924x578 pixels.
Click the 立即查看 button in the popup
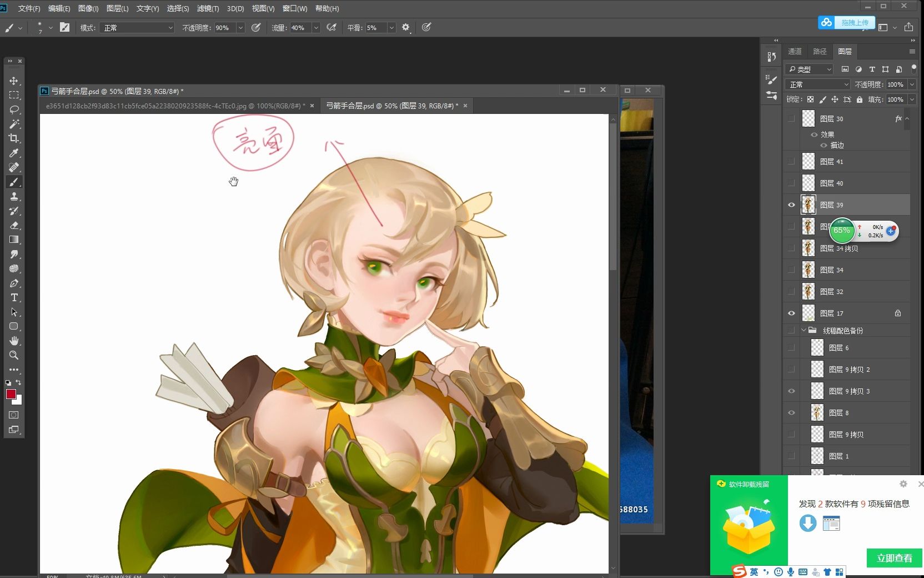tap(893, 558)
